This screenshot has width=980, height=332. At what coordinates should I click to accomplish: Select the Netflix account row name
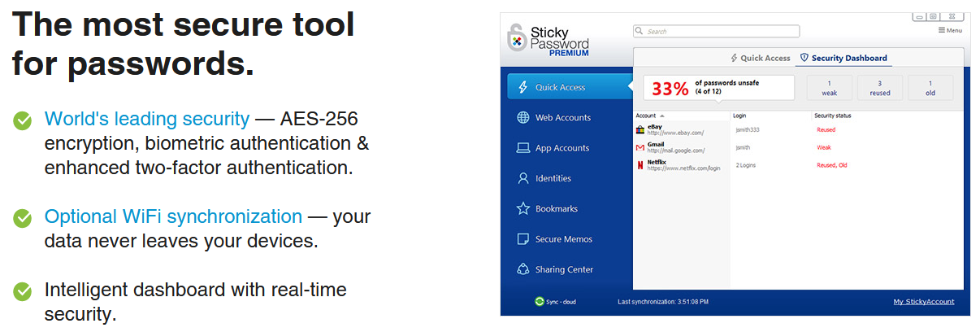(657, 162)
